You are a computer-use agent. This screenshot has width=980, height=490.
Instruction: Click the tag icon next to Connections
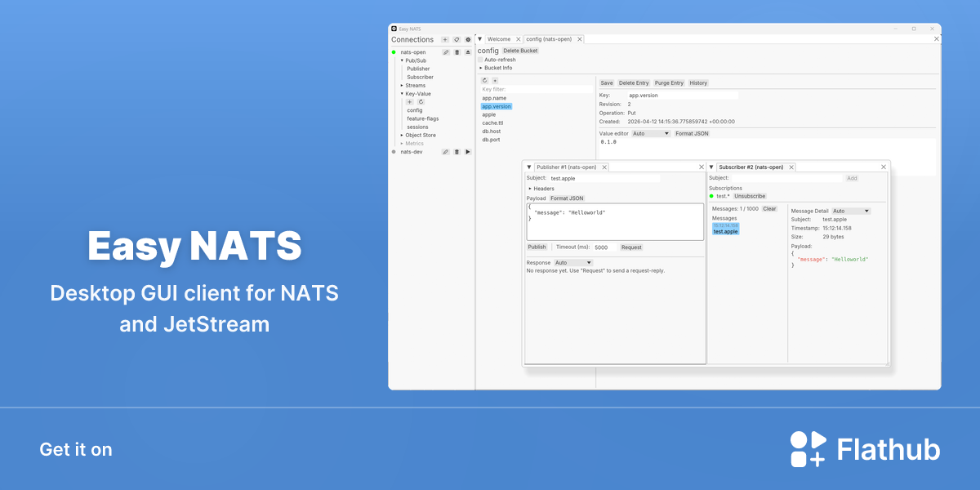[457, 39]
